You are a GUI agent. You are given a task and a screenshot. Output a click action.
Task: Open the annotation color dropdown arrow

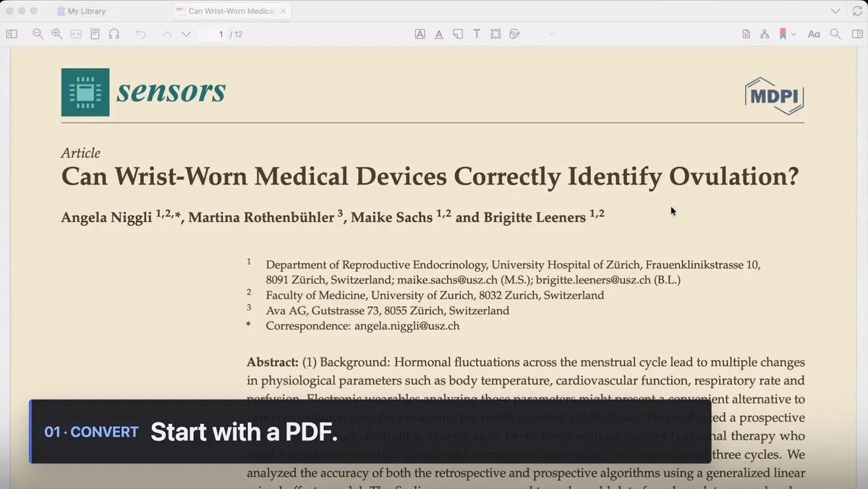[552, 34]
